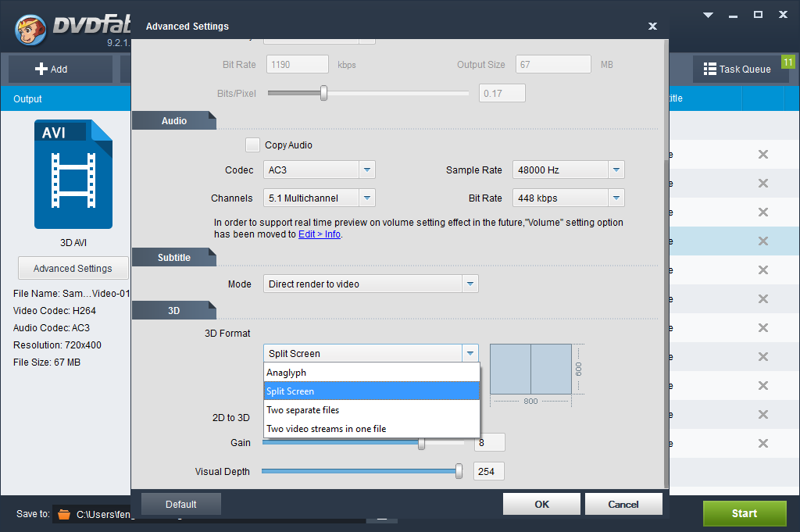Remove the sixth title row with X
The image size is (800, 532).
(x=762, y=298)
